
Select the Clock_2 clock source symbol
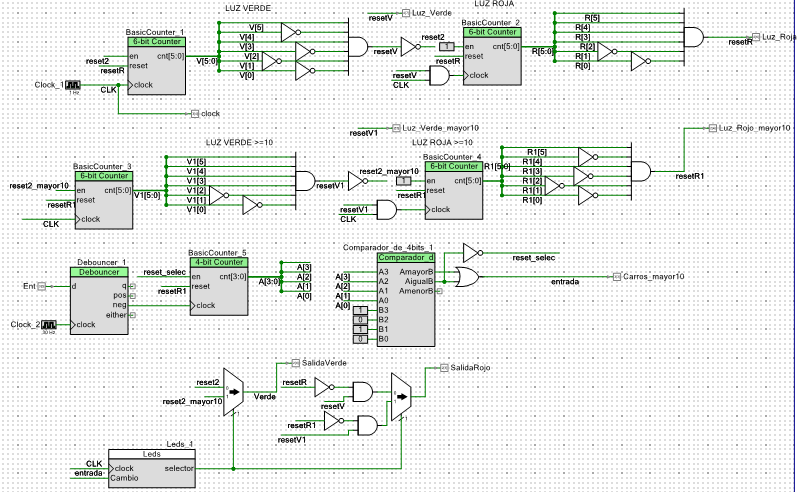pos(48,326)
